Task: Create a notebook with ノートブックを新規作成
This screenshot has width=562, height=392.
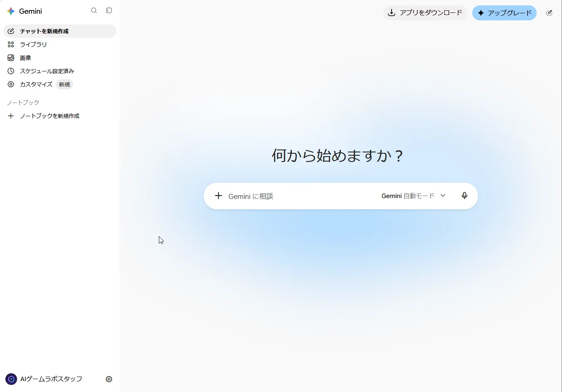Action: [60, 116]
